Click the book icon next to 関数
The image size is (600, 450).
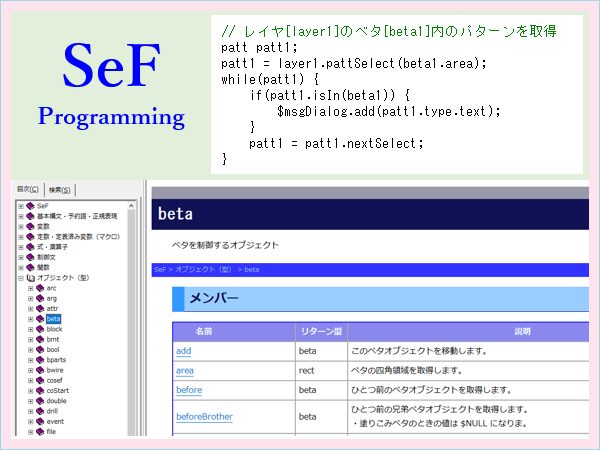click(x=30, y=267)
